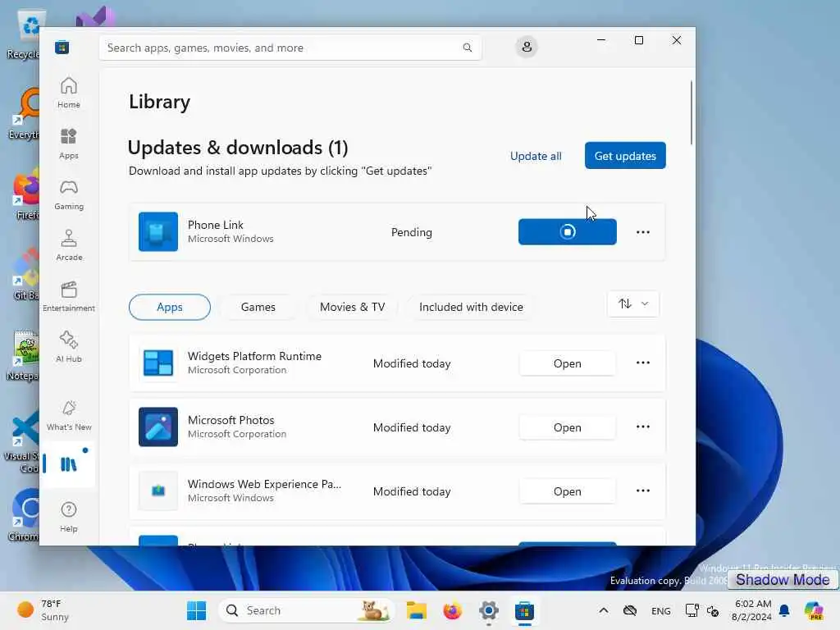
Task: Click the Get updates button
Action: 625,155
